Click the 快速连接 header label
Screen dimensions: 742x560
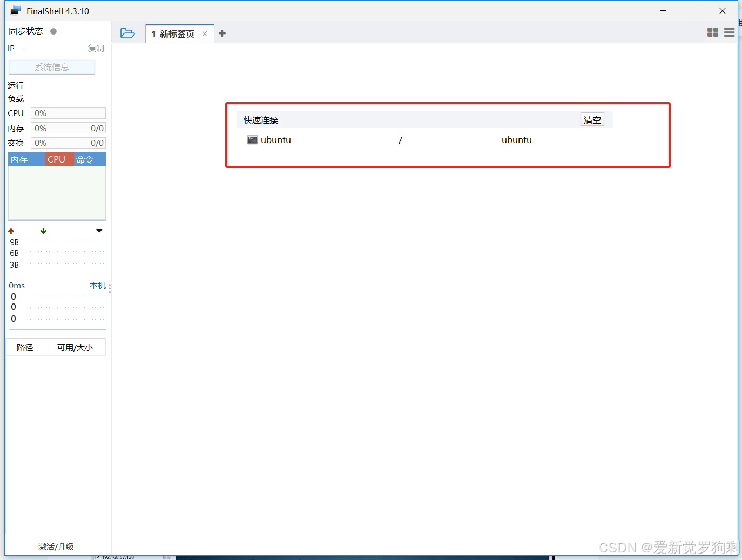[x=261, y=120]
